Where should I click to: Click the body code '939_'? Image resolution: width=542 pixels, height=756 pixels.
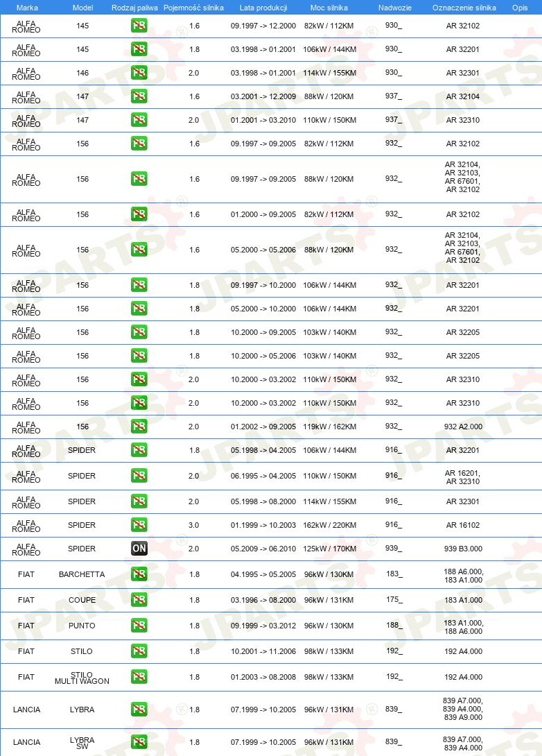pos(393,548)
